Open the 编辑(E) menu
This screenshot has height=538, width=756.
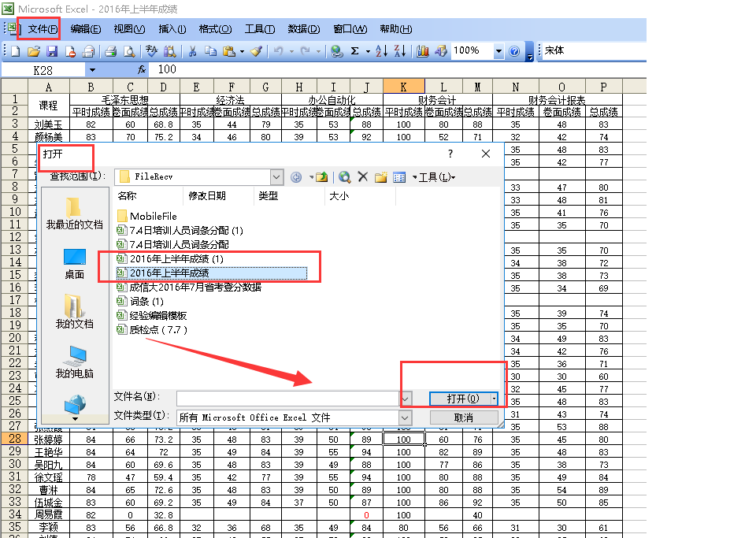click(x=86, y=29)
